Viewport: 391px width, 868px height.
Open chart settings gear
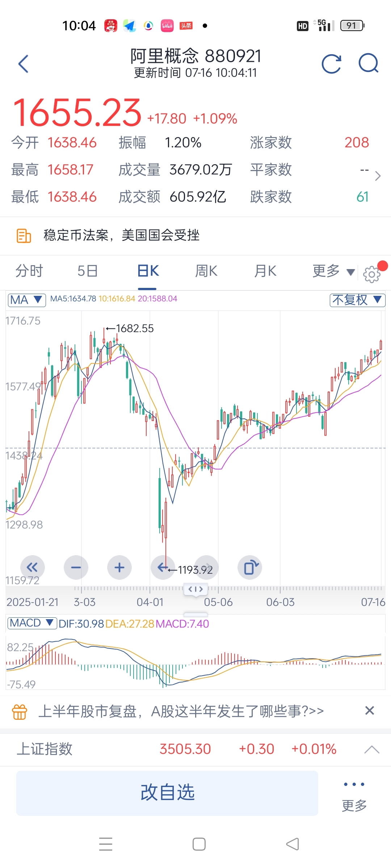point(372,274)
